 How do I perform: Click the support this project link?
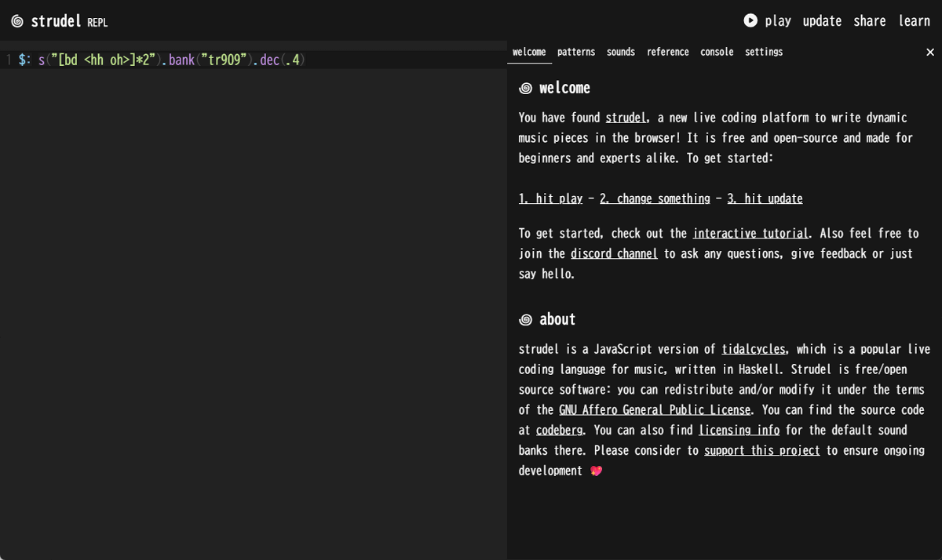coord(761,451)
